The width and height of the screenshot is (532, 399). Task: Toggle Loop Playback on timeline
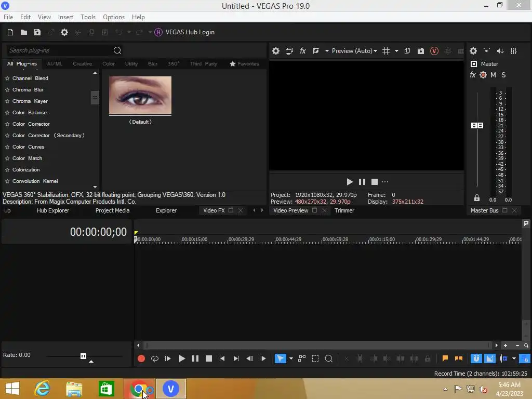click(155, 358)
